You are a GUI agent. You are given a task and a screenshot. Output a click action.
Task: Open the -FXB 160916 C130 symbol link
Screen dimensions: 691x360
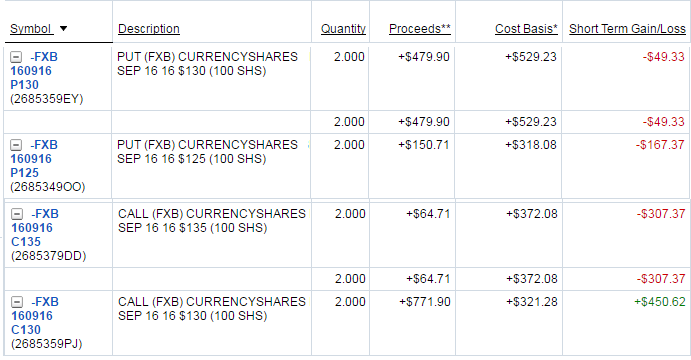(x=35, y=316)
